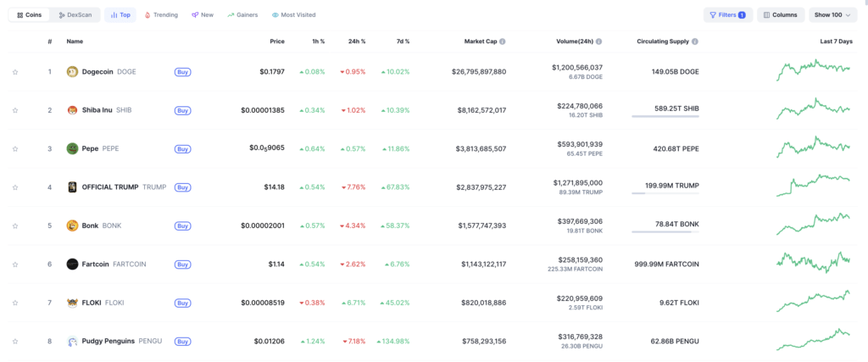
Task: Toggle the Pudgy Penguins watchlist star
Action: click(15, 341)
